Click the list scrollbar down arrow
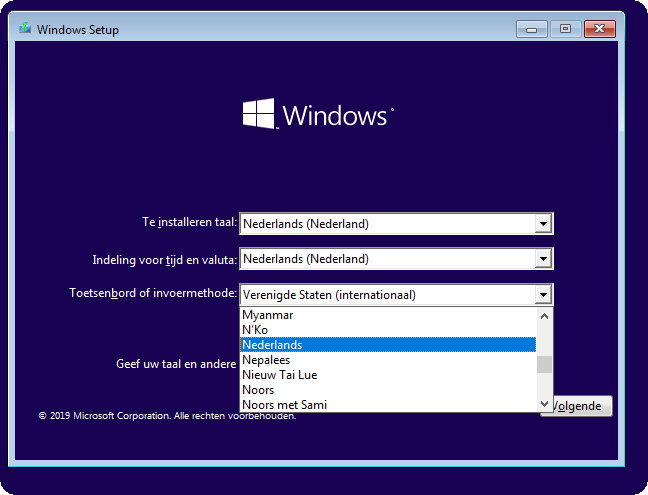Viewport: 648px width, 495px height. pyautogui.click(x=545, y=404)
